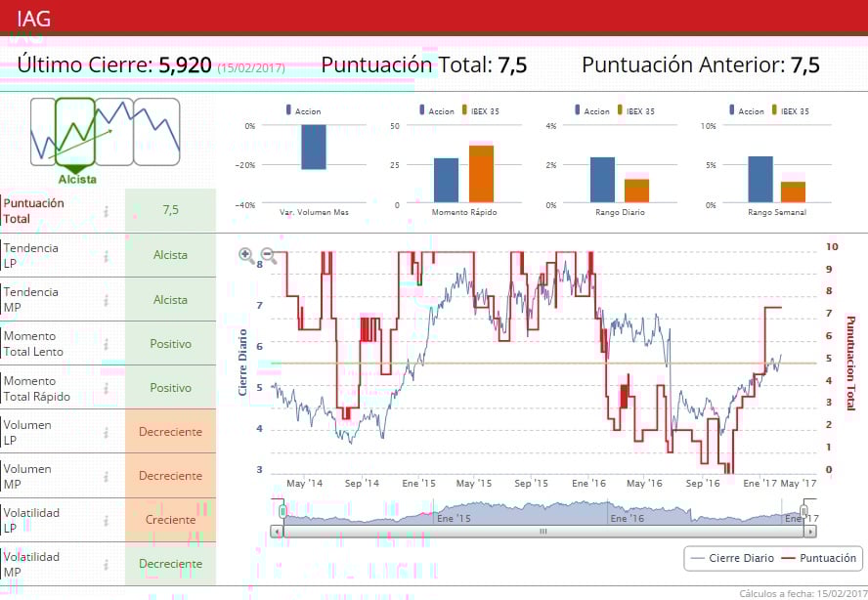Click the 7,5 value cell in the table
This screenshot has width=868, height=600.
click(x=170, y=210)
